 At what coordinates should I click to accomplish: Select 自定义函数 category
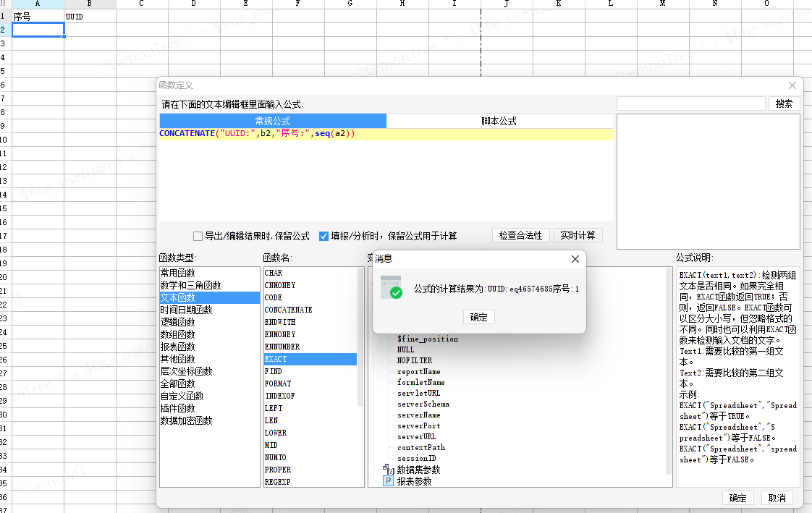210,396
